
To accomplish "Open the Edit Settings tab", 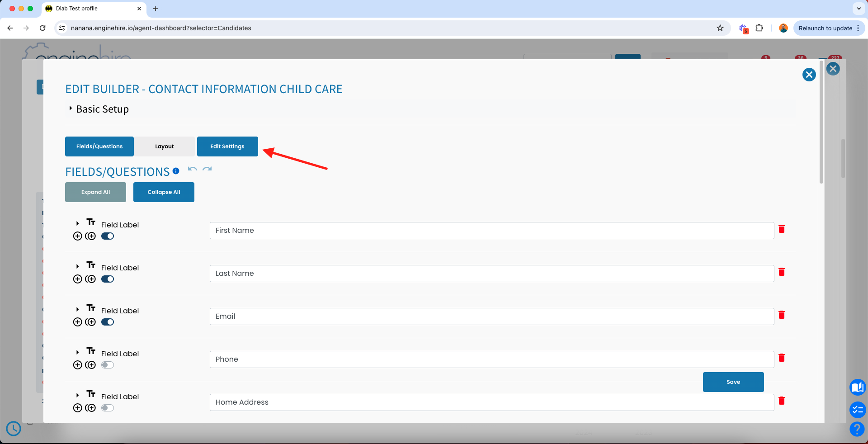I will point(227,146).
